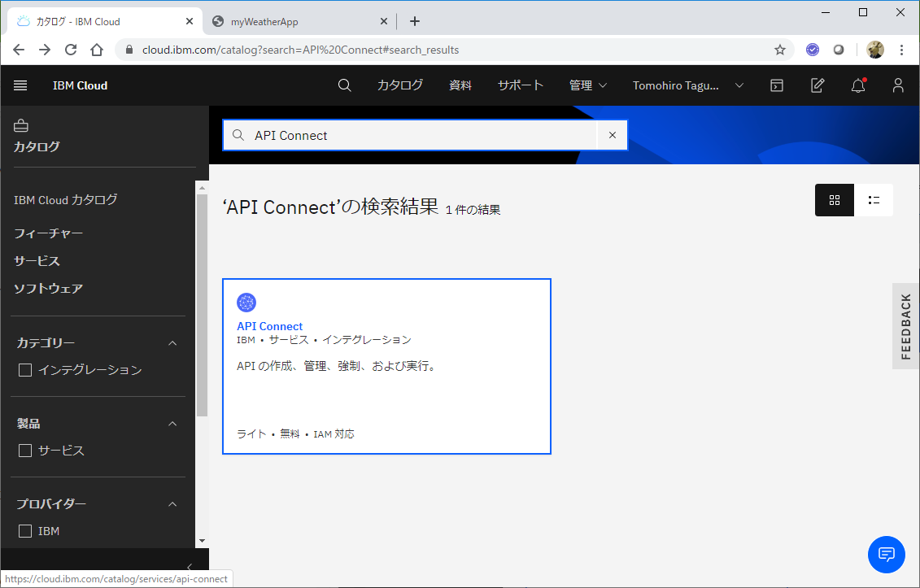Switch results to grid tile view
The height and width of the screenshot is (588, 920).
click(835, 200)
